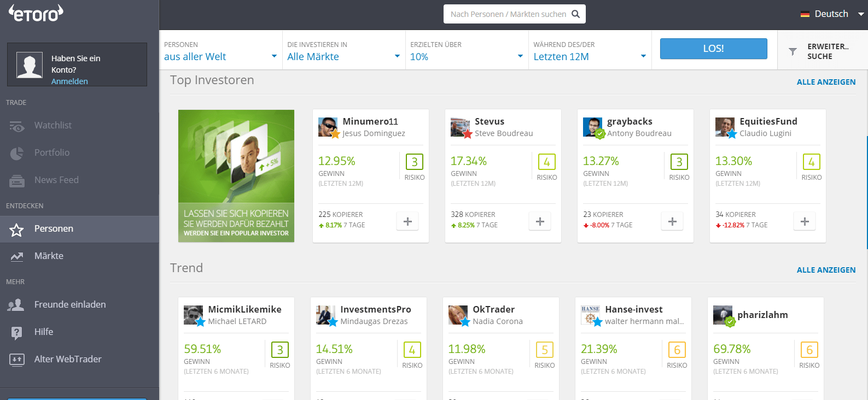Image resolution: width=868 pixels, height=400 pixels.
Task: Click the blue LOS! button
Action: click(714, 49)
